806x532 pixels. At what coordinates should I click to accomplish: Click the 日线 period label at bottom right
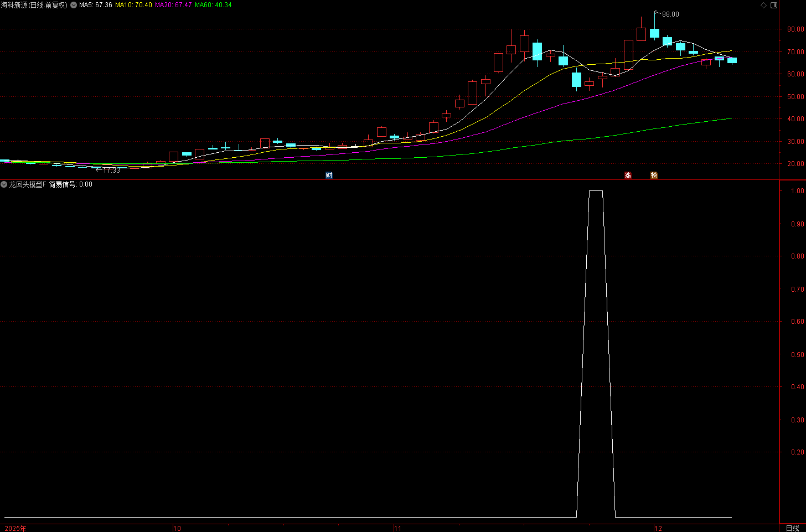click(792, 528)
